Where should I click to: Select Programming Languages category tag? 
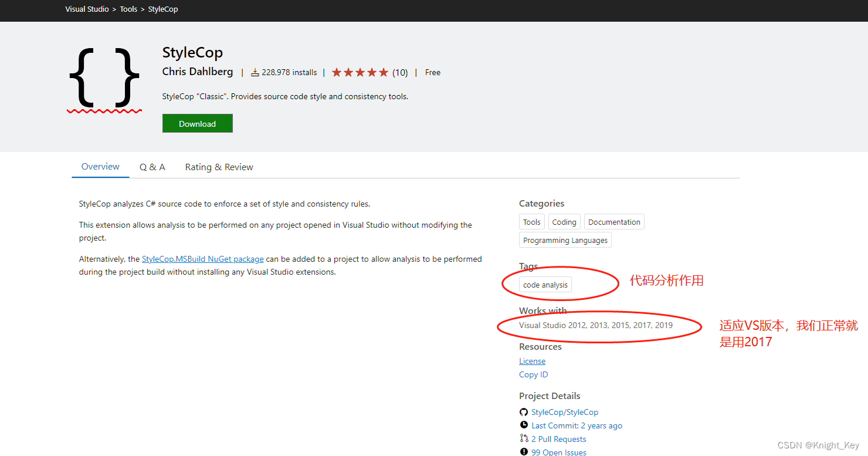pos(565,240)
